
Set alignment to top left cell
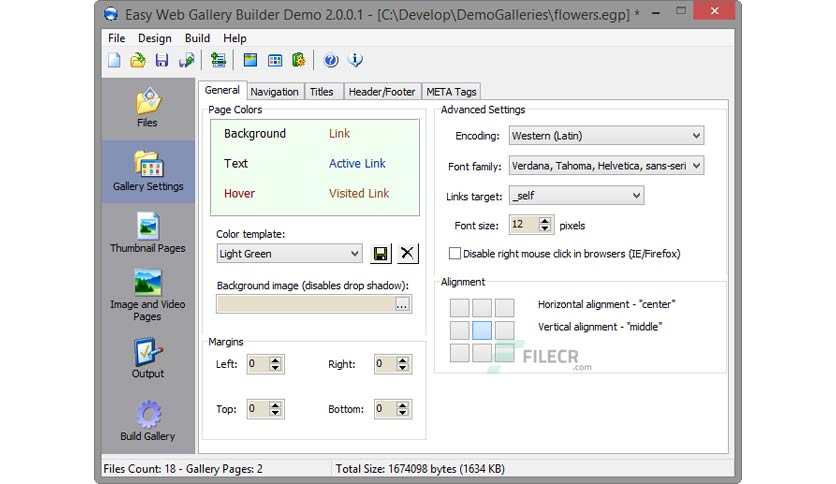(x=460, y=308)
